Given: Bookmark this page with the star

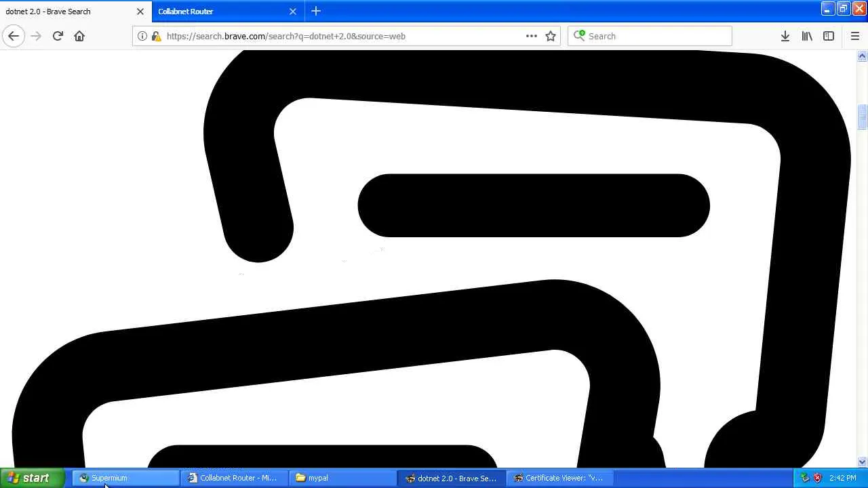Looking at the screenshot, I should coord(551,36).
